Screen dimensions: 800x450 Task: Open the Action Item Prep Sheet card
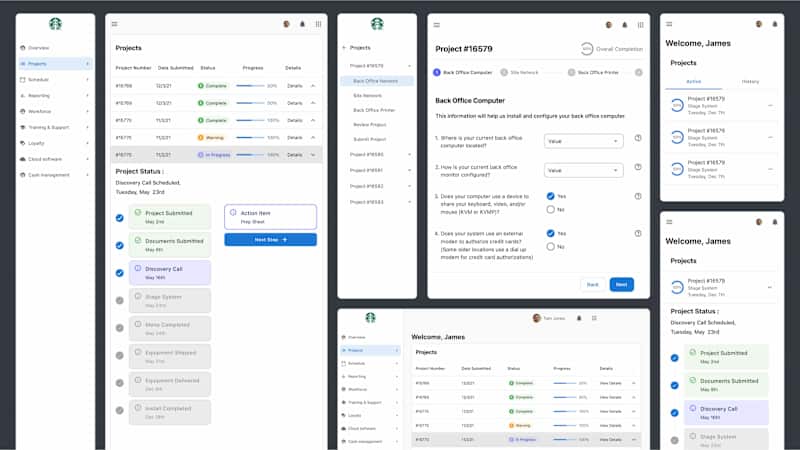pos(270,217)
